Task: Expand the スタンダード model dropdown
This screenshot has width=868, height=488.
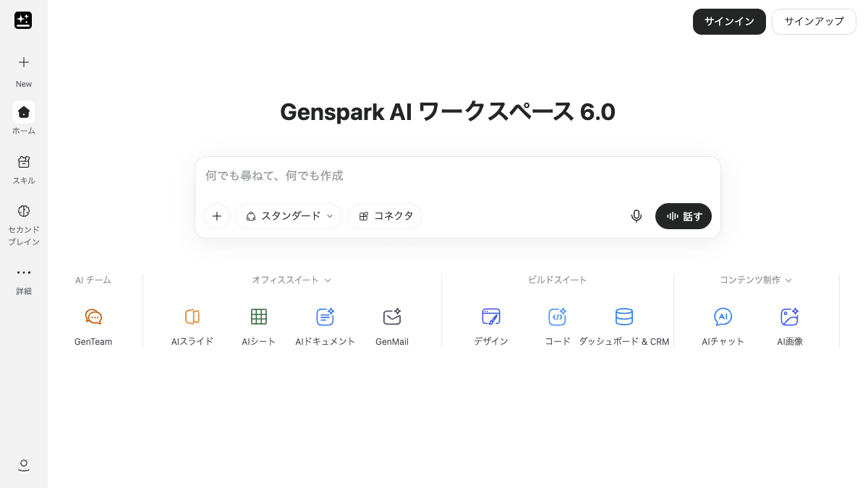Action: (289, 216)
